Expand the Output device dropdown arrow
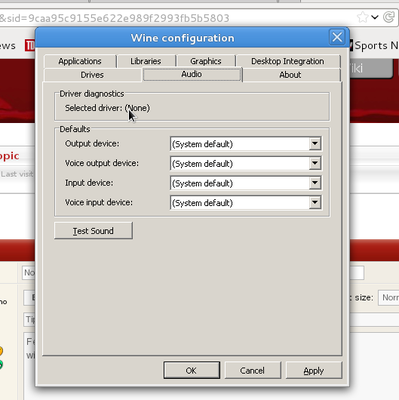Viewport: 399px width, 400px height. (x=315, y=144)
